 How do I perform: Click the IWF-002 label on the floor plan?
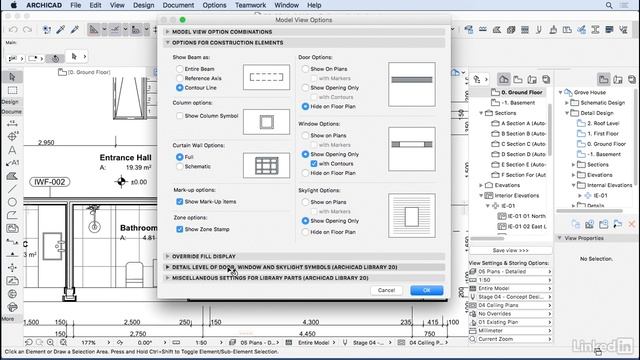[49, 182]
